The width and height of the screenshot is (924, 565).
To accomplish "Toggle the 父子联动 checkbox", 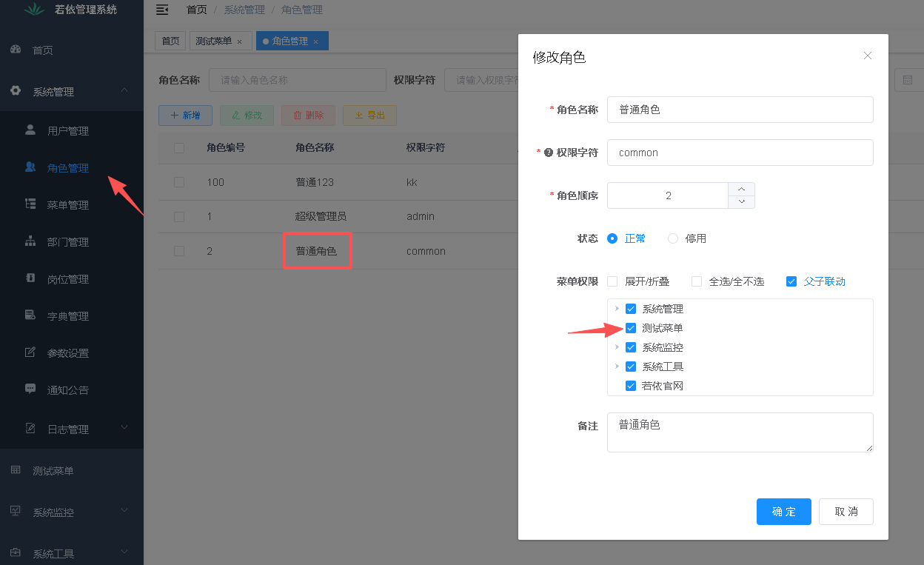I will pyautogui.click(x=791, y=281).
